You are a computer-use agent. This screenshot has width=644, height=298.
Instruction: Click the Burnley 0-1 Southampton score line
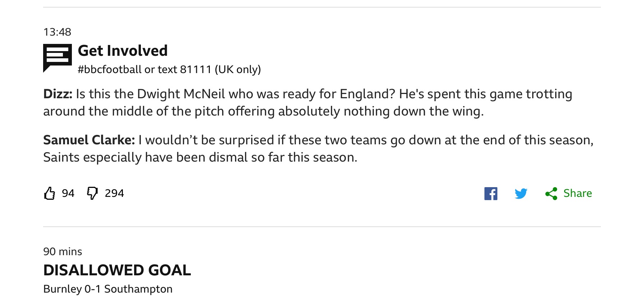click(108, 289)
